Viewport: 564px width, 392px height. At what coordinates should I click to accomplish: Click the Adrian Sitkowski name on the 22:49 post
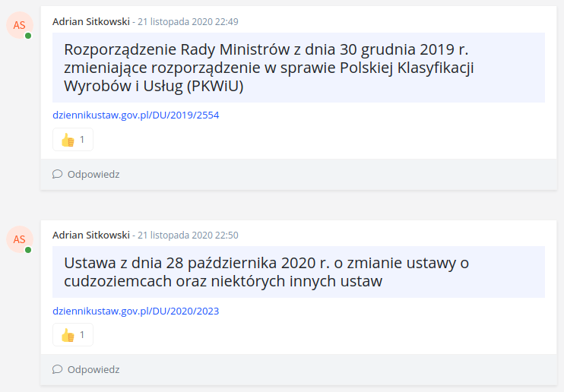coord(91,21)
